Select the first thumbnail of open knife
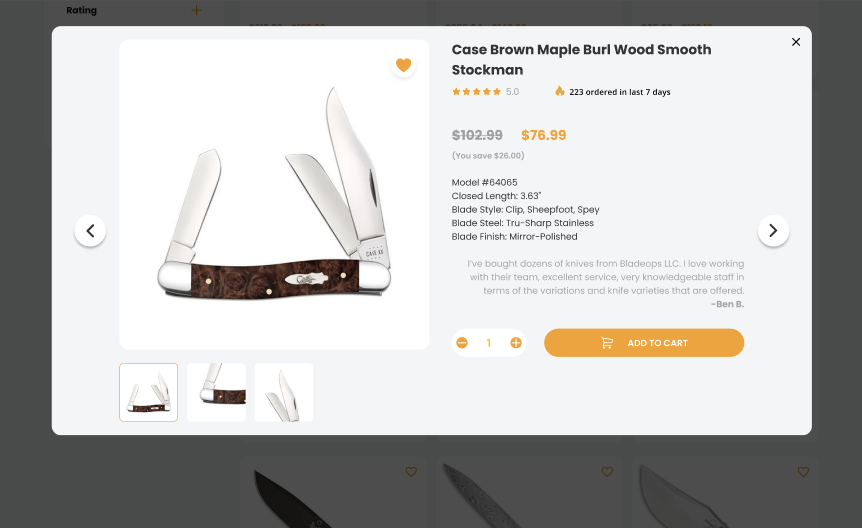The width and height of the screenshot is (862, 528). [x=148, y=392]
